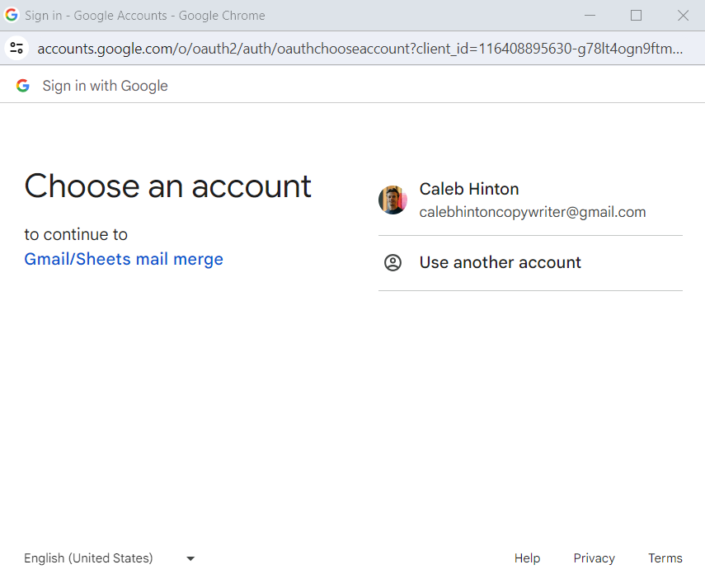Minimize the Chrome sign-in window
Screen dimensions: 705x588
click(x=590, y=16)
